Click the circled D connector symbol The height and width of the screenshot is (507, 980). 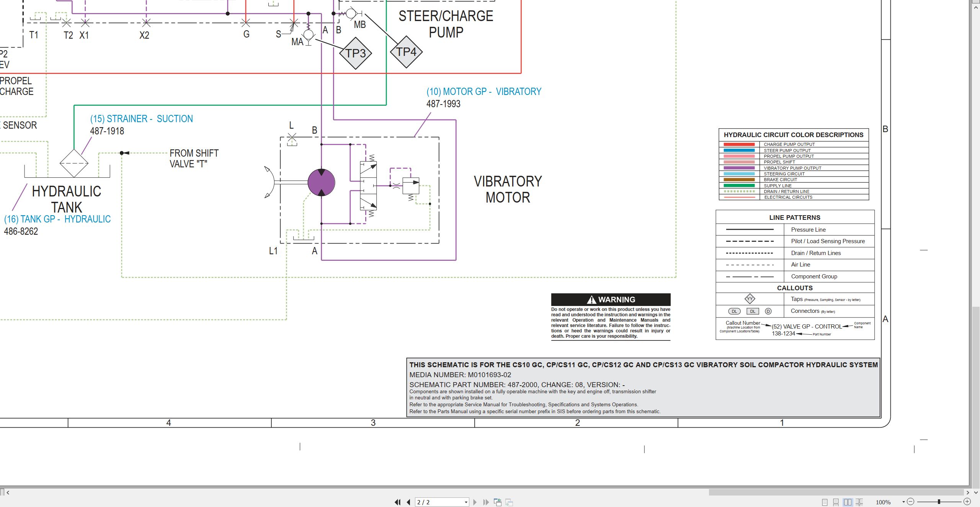(768, 311)
